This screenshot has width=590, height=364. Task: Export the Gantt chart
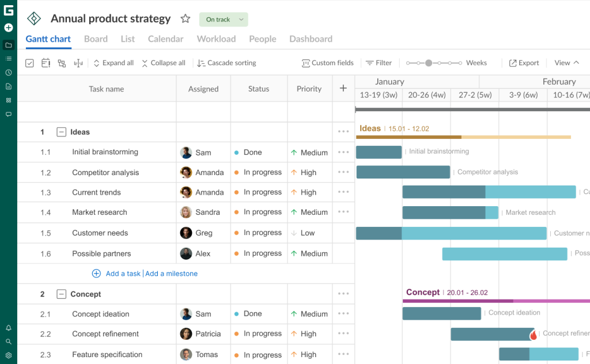pos(524,63)
